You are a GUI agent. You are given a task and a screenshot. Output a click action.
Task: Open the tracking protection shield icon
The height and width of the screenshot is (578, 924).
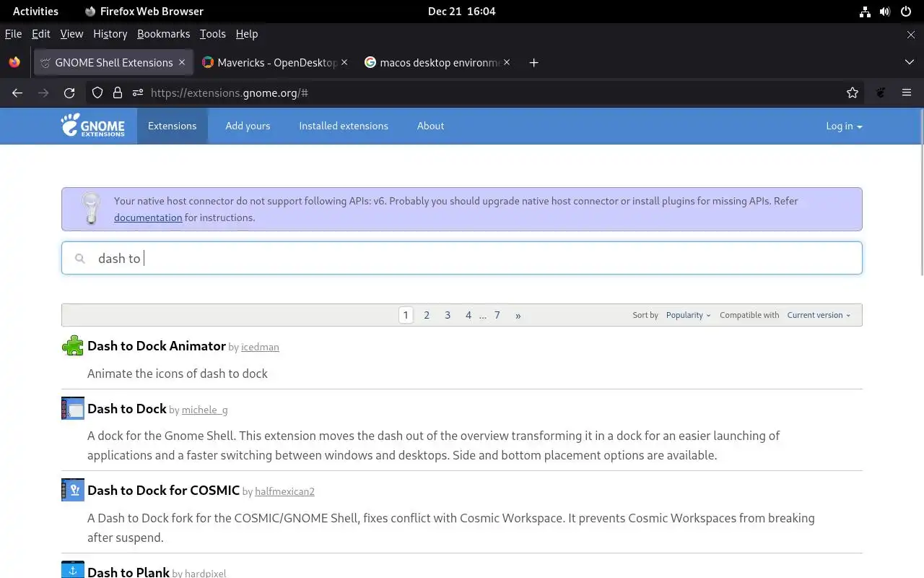pos(97,92)
